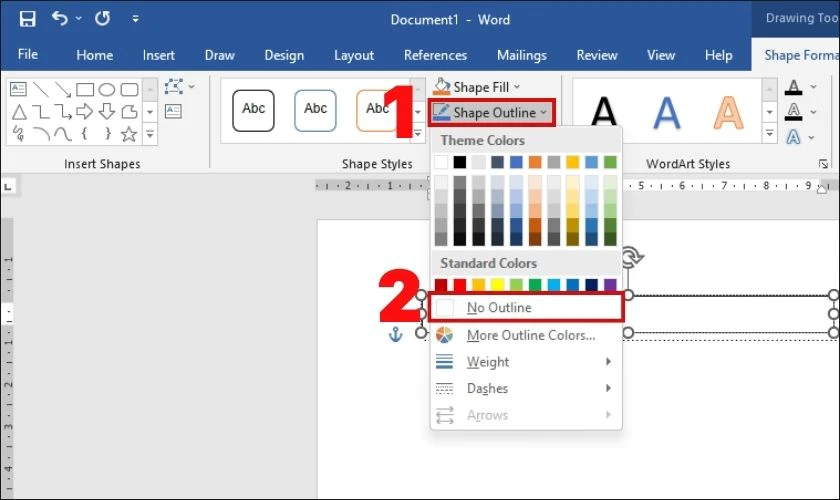Click the ruler tab selector button

point(8,186)
